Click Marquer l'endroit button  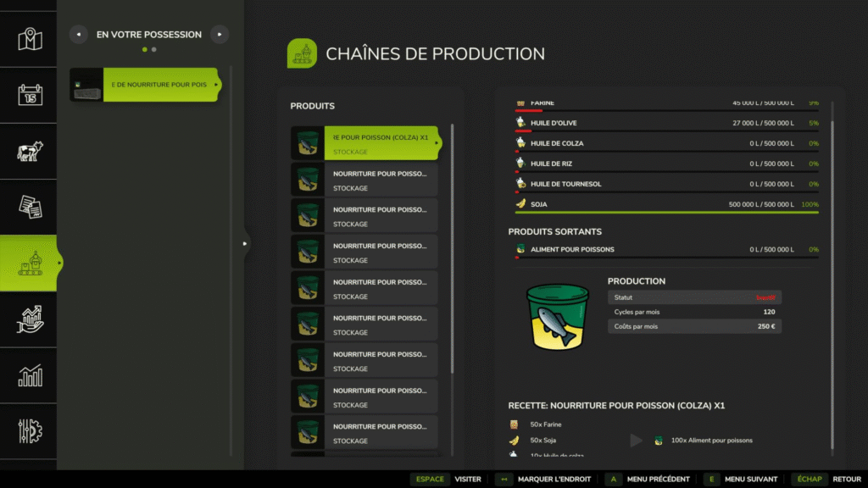[542, 479]
